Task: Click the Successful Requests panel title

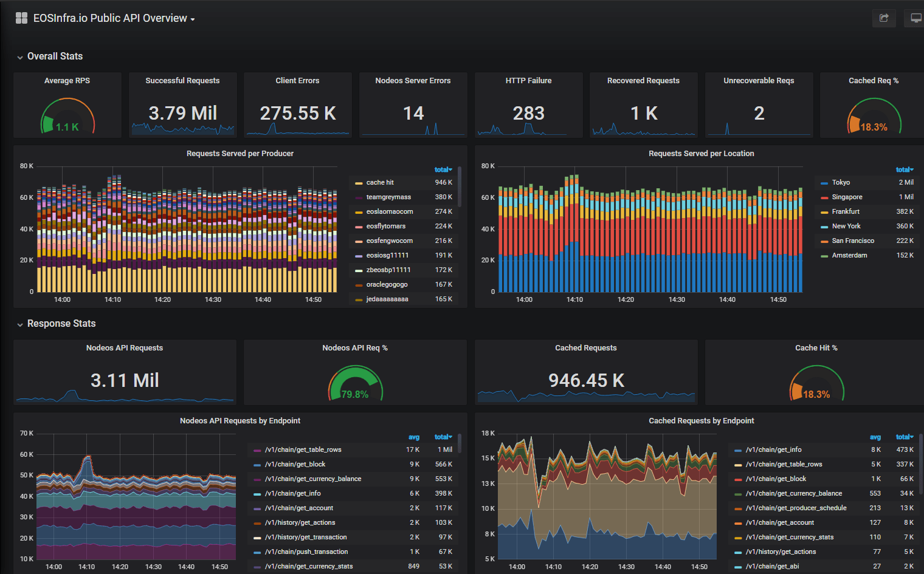Action: [182, 81]
